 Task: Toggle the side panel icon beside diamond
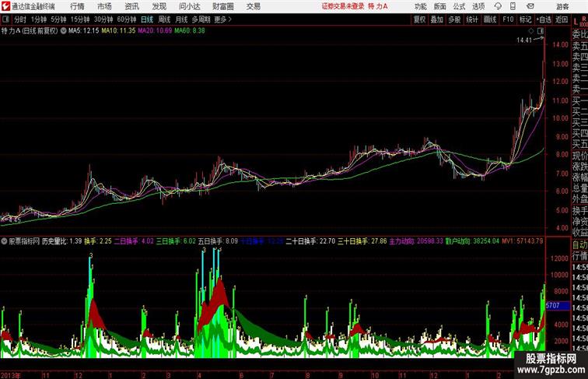tap(540, 31)
